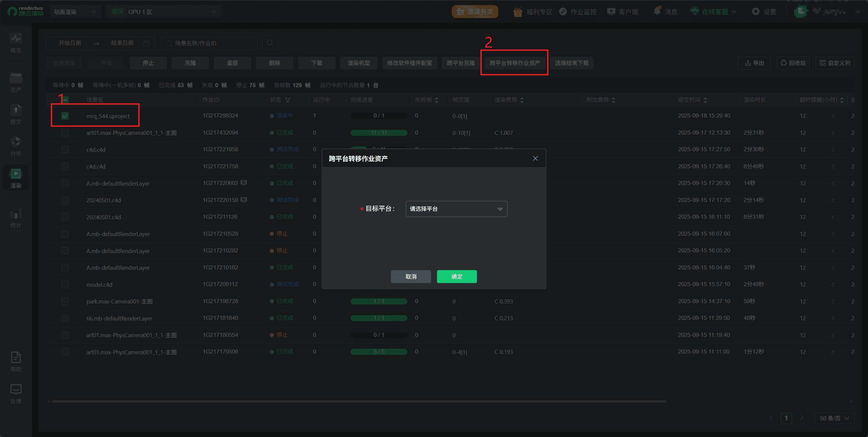Click the 跨平台转移作业资产 toolbar button
This screenshot has width=868, height=437.
(515, 63)
